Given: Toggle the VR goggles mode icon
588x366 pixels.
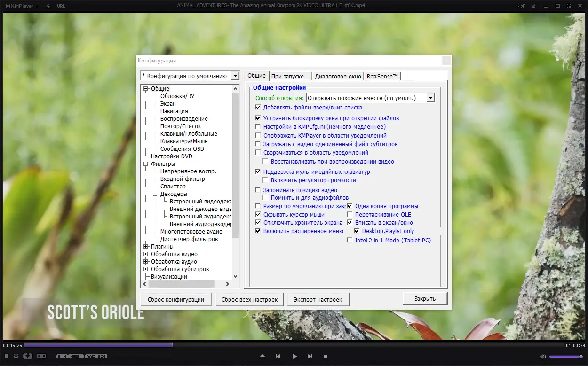Looking at the screenshot, I should click(41, 356).
